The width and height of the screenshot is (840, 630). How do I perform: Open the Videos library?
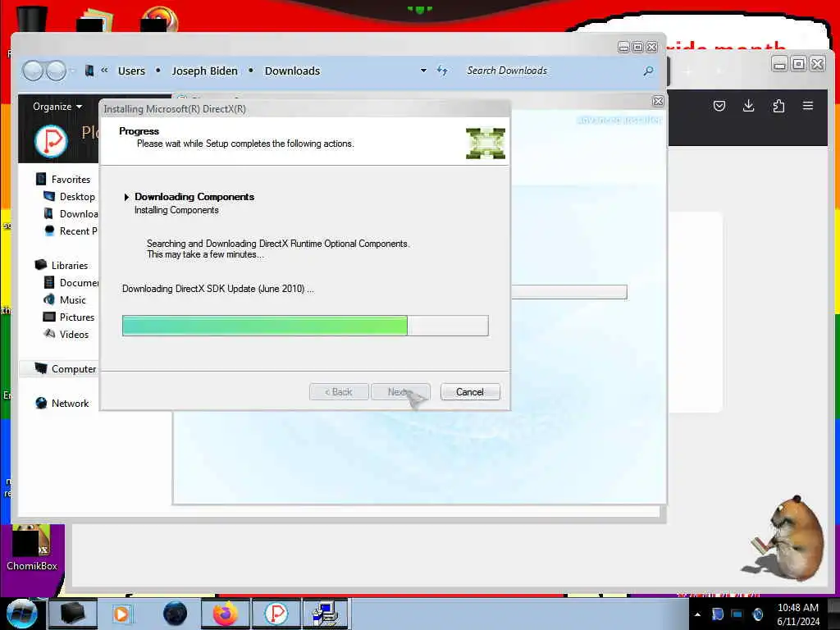74,335
